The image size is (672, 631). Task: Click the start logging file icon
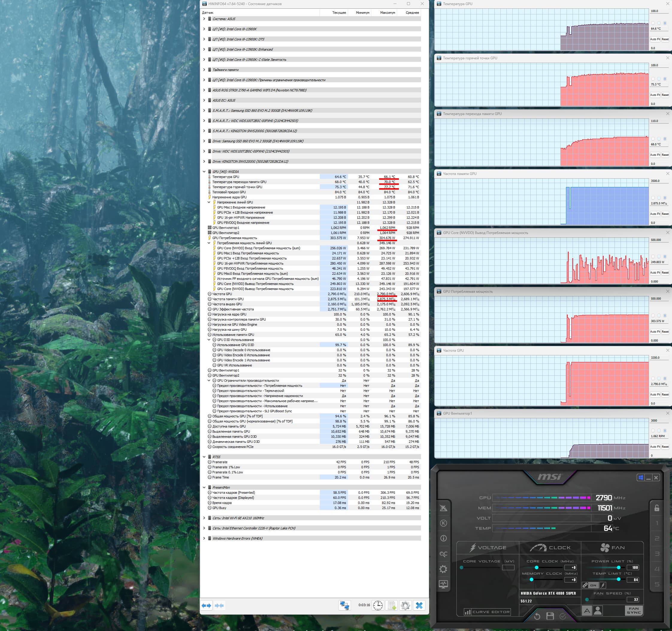(x=391, y=605)
